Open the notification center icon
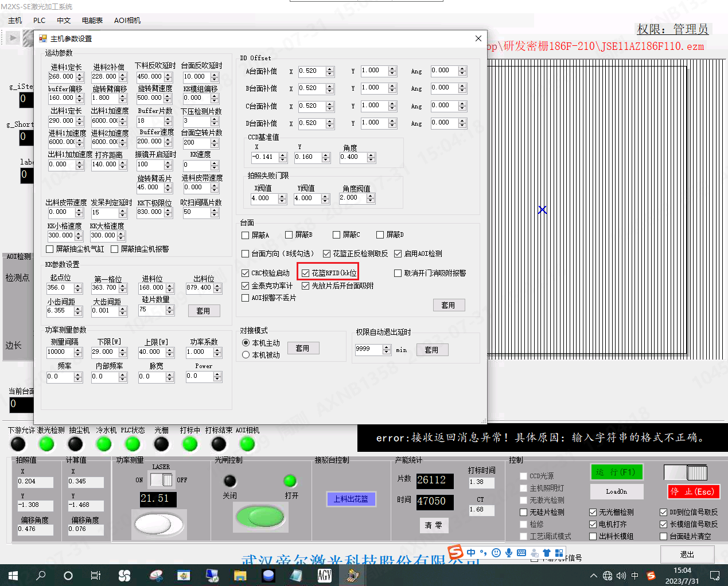Viewport: 728px width, 586px height. coord(715,575)
